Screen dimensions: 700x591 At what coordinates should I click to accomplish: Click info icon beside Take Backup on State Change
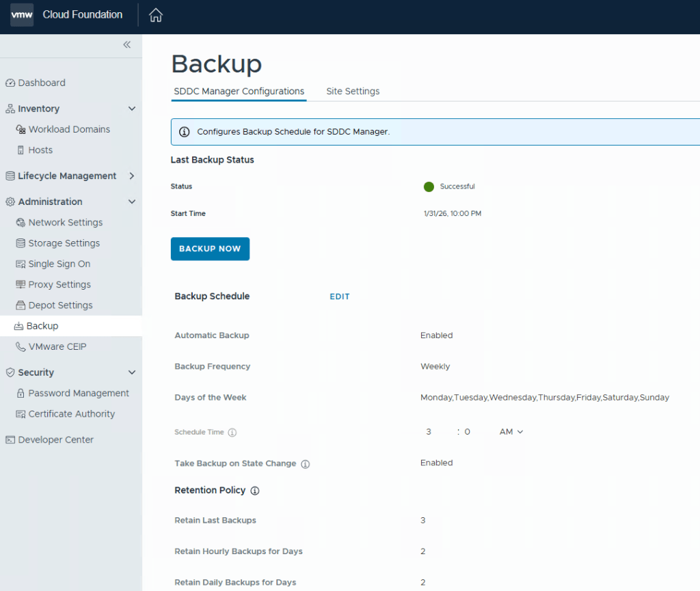coord(306,464)
